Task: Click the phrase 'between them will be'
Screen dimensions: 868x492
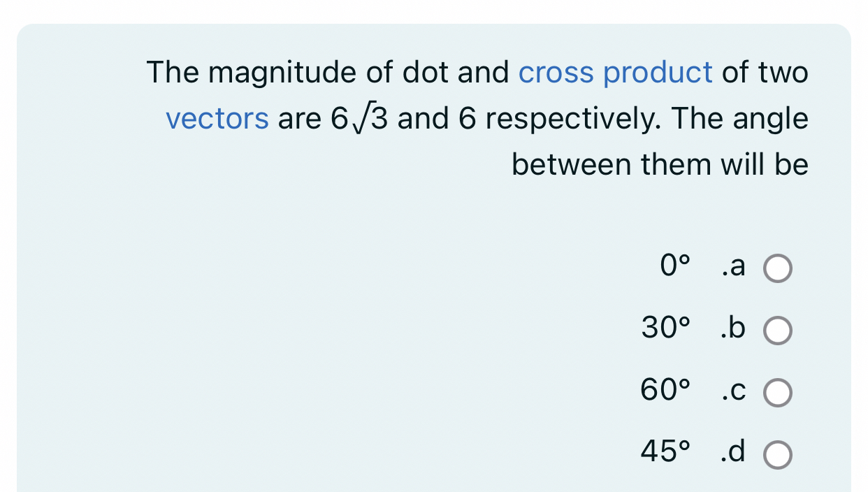Action: coord(660,164)
